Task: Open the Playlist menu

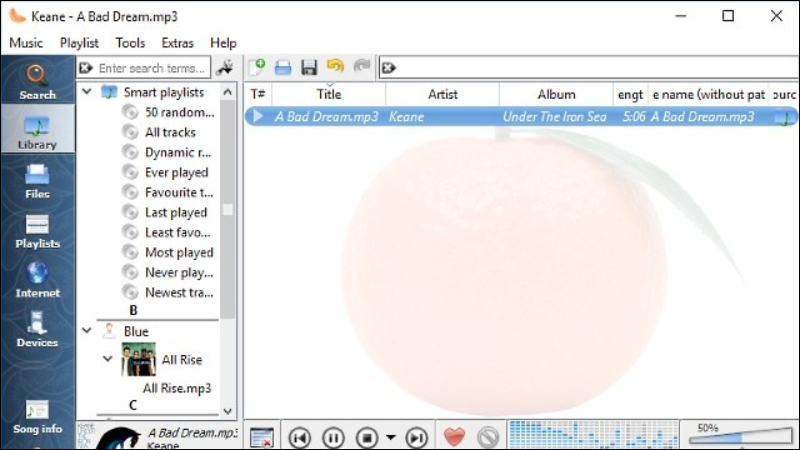Action: click(79, 43)
